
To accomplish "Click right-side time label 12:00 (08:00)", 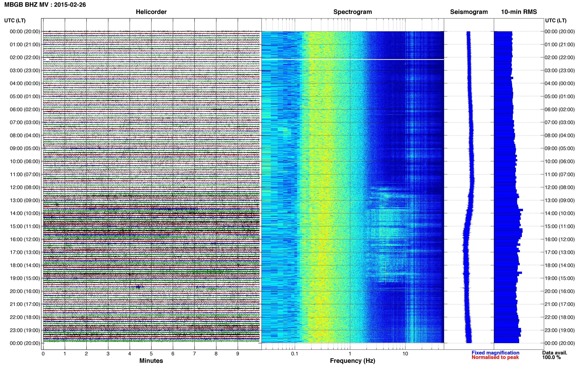I will tap(560, 187).
